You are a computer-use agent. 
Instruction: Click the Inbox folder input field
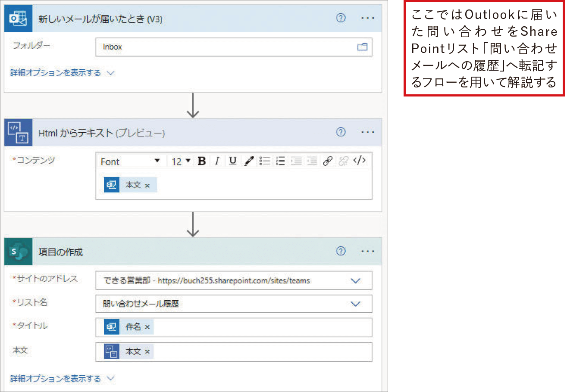pyautogui.click(x=234, y=47)
